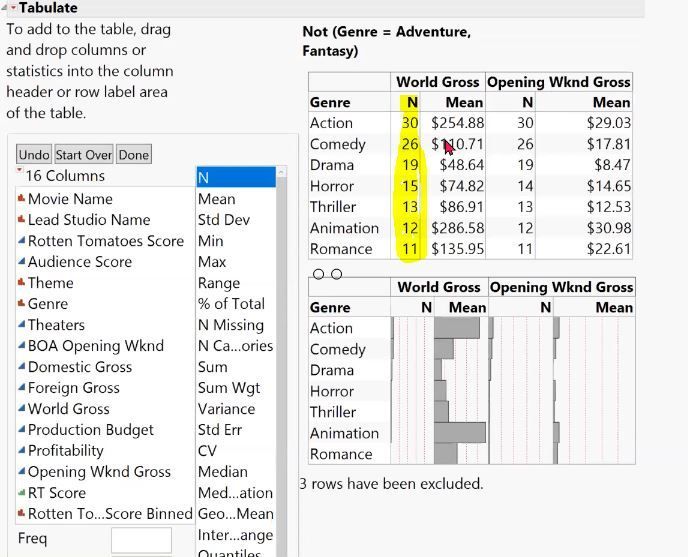
Task: Select the Geo...Mean statistic
Action: click(236, 513)
